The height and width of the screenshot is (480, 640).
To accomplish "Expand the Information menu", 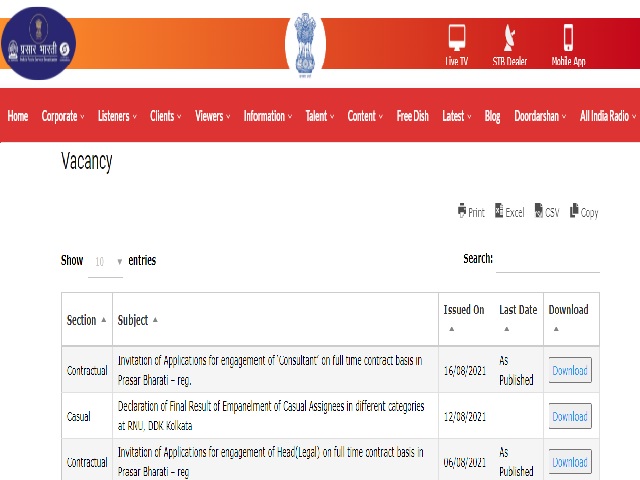I will [x=268, y=116].
